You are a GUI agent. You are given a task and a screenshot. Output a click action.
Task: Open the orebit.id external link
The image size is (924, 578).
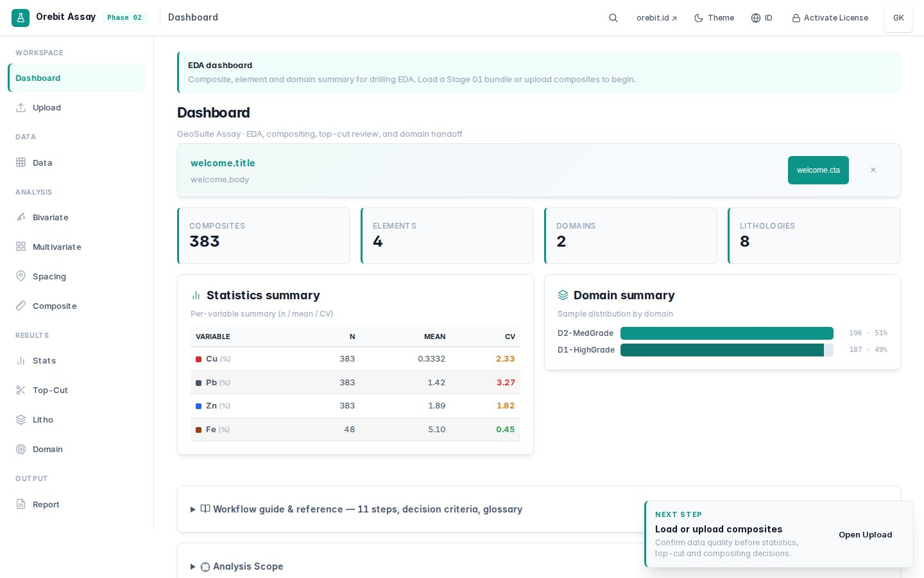point(656,18)
